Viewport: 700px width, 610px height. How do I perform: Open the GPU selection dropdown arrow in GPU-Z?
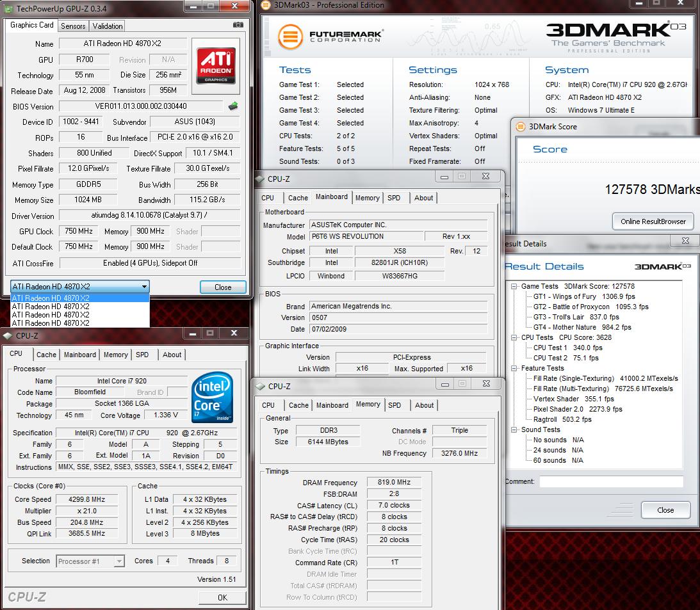click(x=144, y=287)
